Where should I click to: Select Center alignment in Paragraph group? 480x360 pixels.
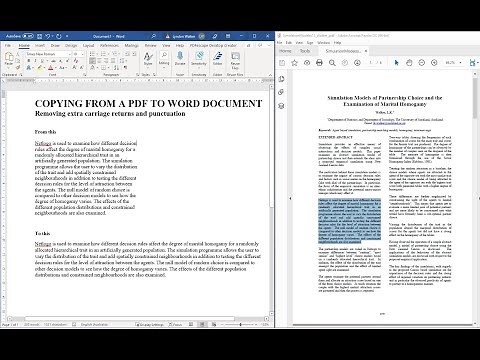point(99,61)
